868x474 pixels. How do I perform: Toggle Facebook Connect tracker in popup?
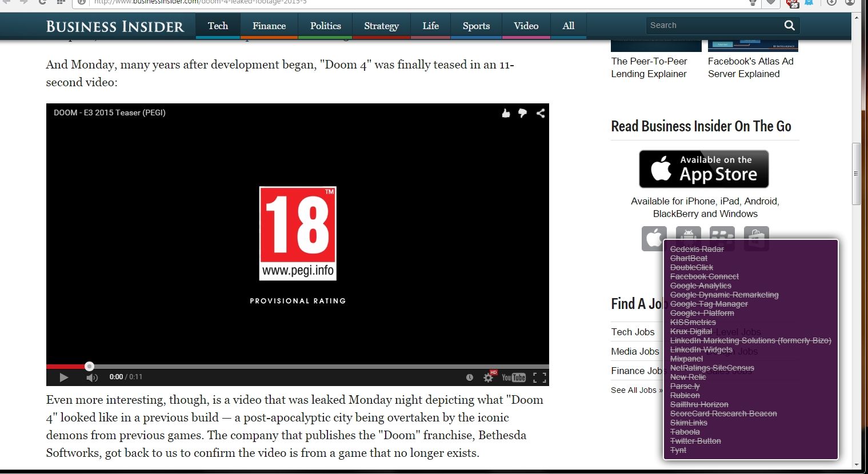point(704,276)
